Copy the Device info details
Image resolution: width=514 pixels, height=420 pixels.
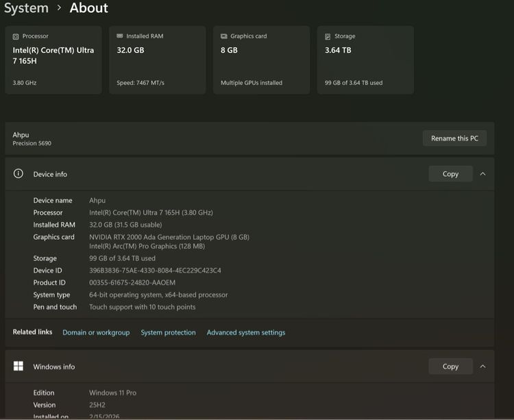tap(450, 174)
